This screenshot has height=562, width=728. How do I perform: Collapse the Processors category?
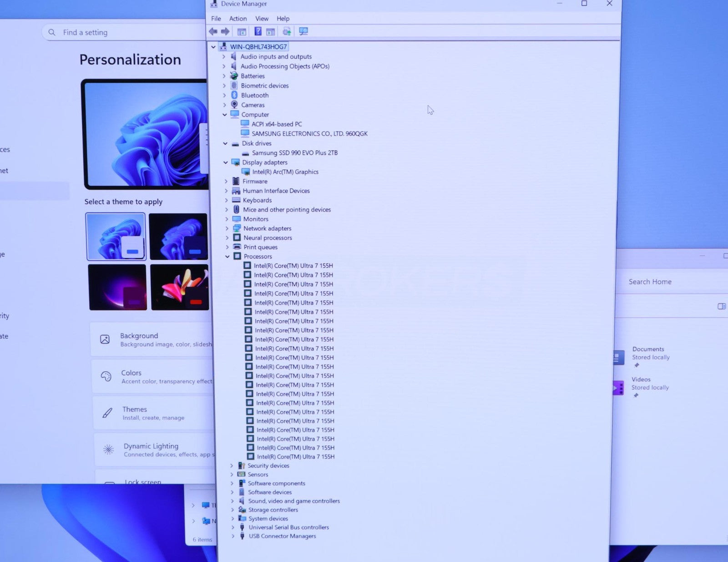pos(227,257)
